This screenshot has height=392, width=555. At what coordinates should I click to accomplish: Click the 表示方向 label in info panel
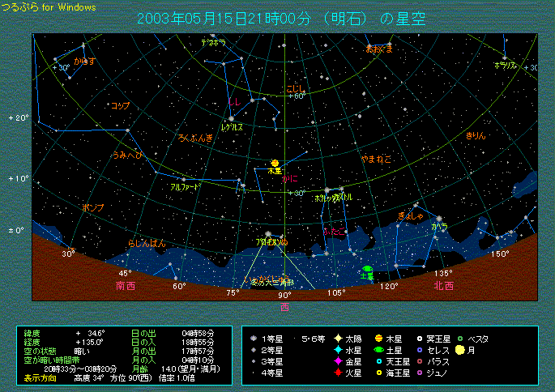[40, 378]
